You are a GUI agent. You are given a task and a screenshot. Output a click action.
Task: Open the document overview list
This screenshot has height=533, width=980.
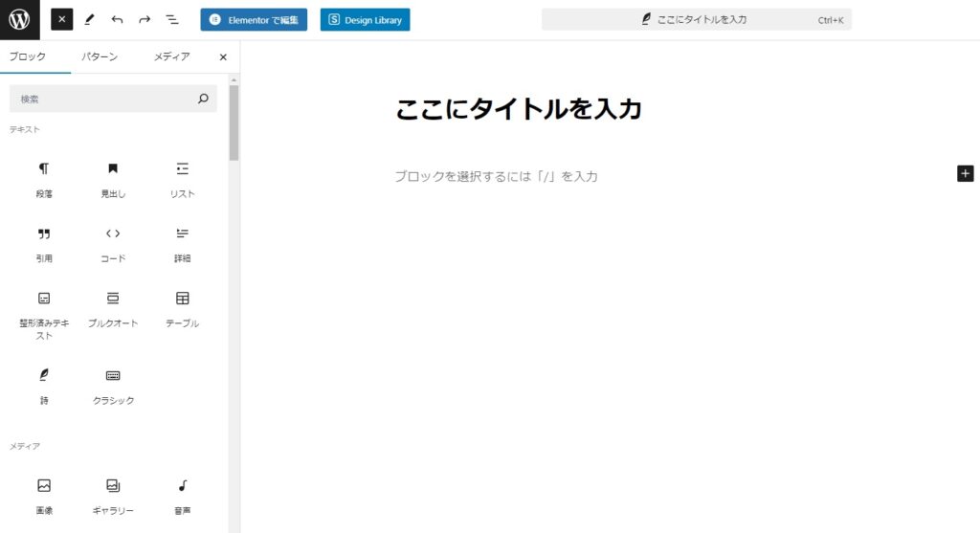[x=172, y=19]
